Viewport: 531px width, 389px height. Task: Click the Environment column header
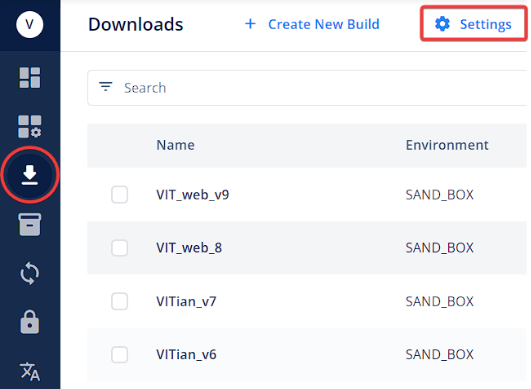447,145
